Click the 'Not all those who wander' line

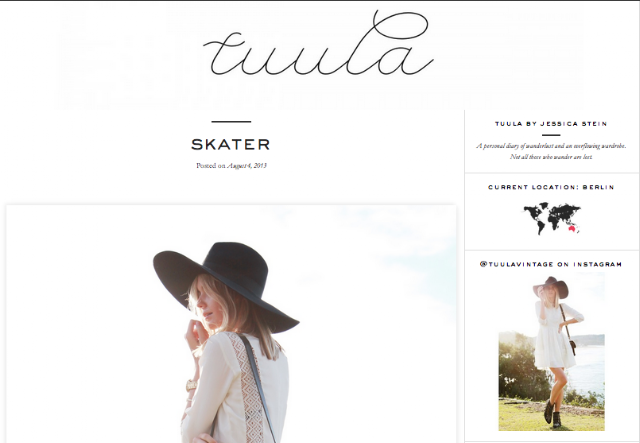point(551,157)
